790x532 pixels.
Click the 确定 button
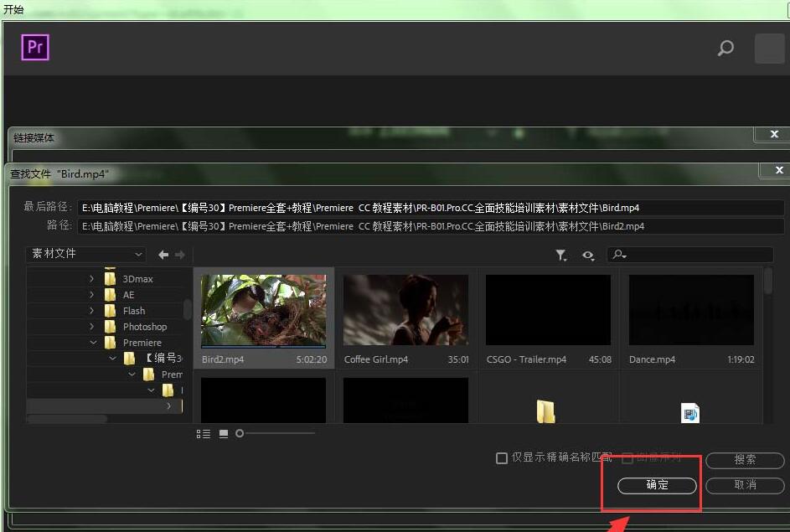coord(657,485)
